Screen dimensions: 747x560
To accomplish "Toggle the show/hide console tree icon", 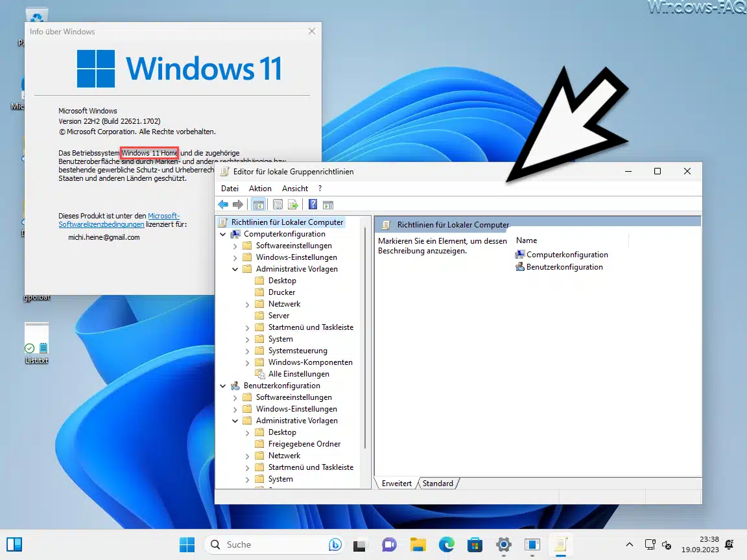I will point(259,205).
